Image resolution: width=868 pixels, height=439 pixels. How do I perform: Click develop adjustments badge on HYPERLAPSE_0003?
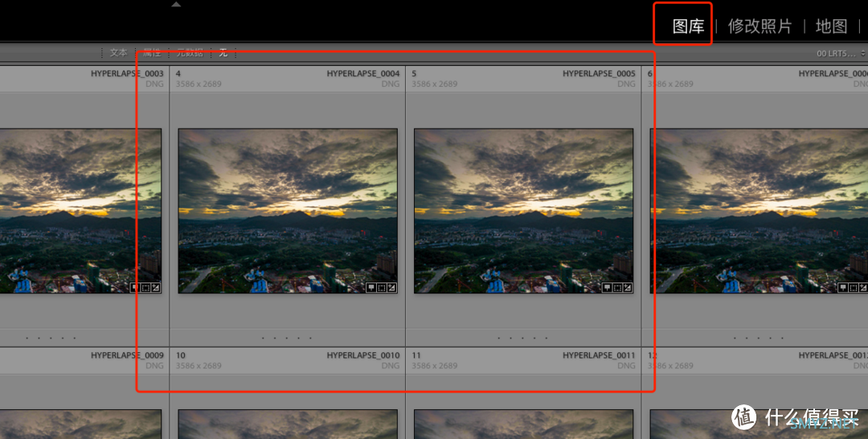[x=156, y=287]
